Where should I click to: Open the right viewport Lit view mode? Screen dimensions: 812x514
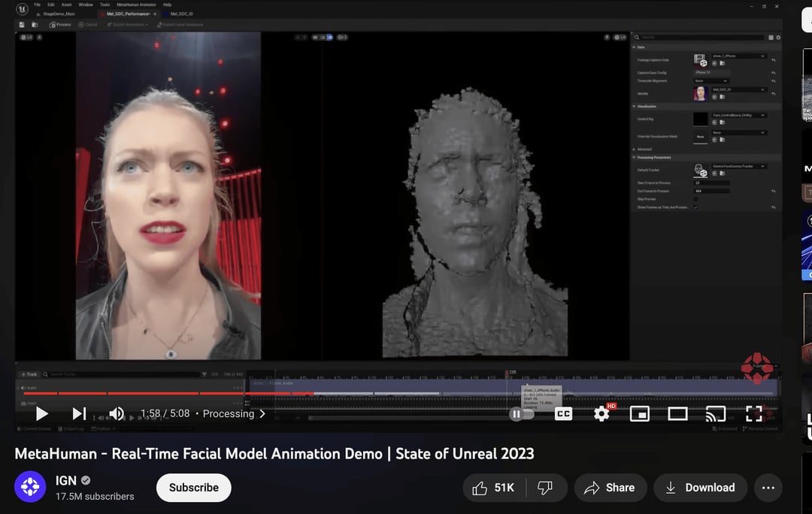click(x=620, y=38)
